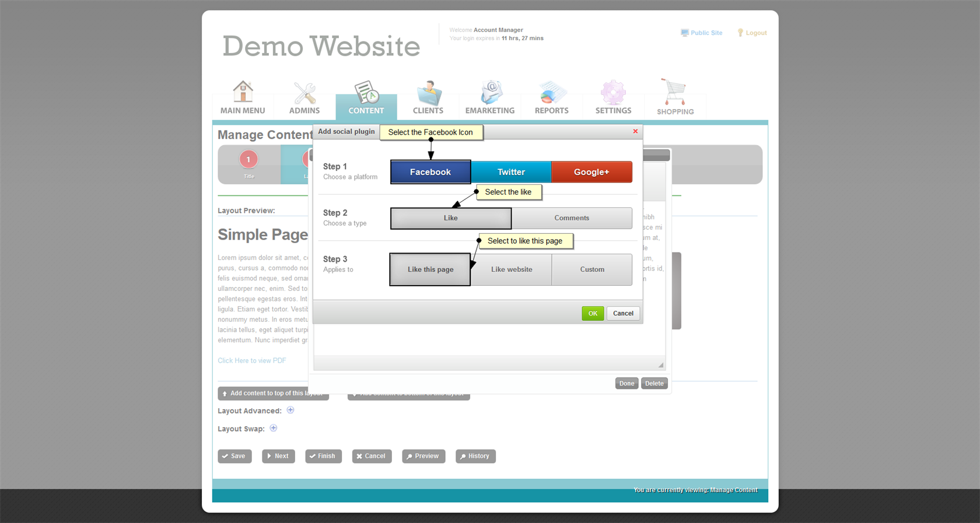Screen dimensions: 980x523
Task: Select the Like website option
Action: point(511,269)
